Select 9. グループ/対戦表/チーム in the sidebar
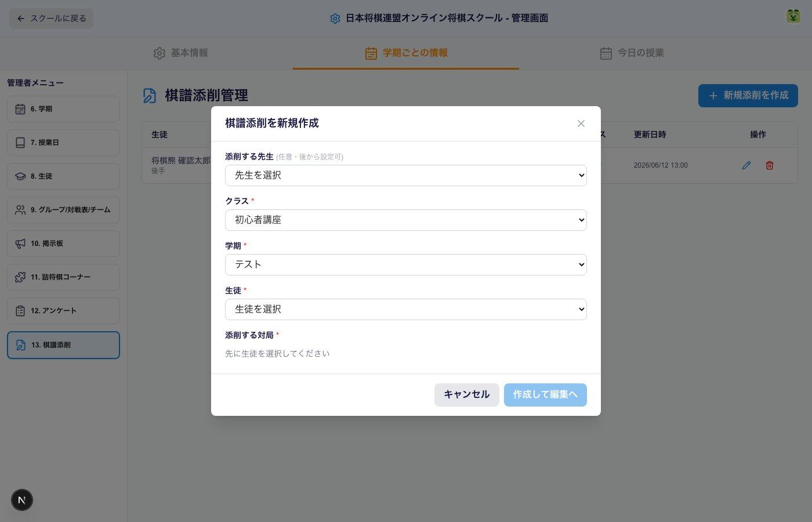Viewport: 812px width, 522px height. click(63, 210)
